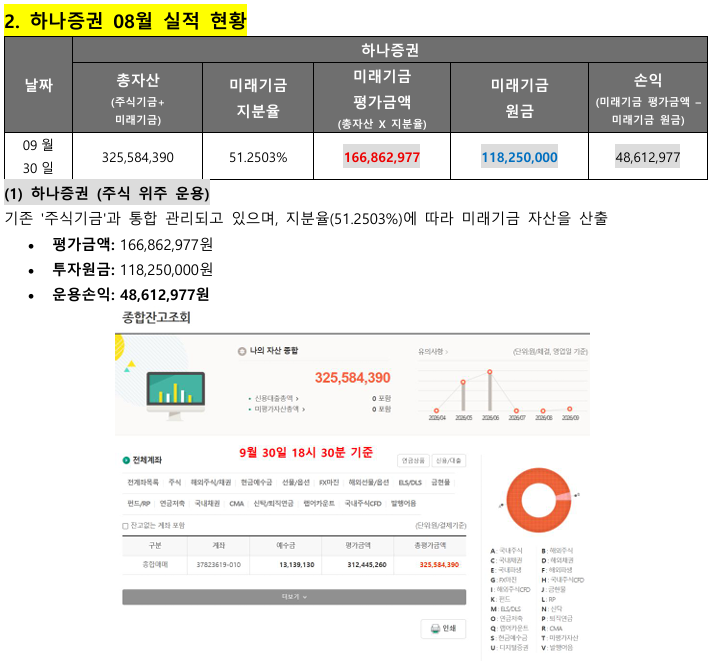Image resolution: width=714 pixels, height=666 pixels.
Task: Open the 신용대출총액 arrow link
Action: coord(276,399)
